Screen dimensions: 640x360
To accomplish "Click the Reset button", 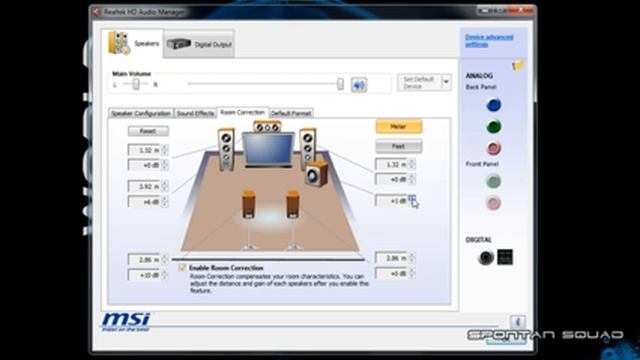I will click(148, 131).
